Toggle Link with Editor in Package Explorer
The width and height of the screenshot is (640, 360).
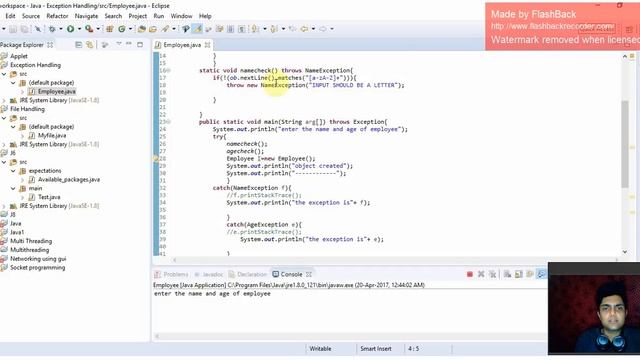(x=90, y=44)
